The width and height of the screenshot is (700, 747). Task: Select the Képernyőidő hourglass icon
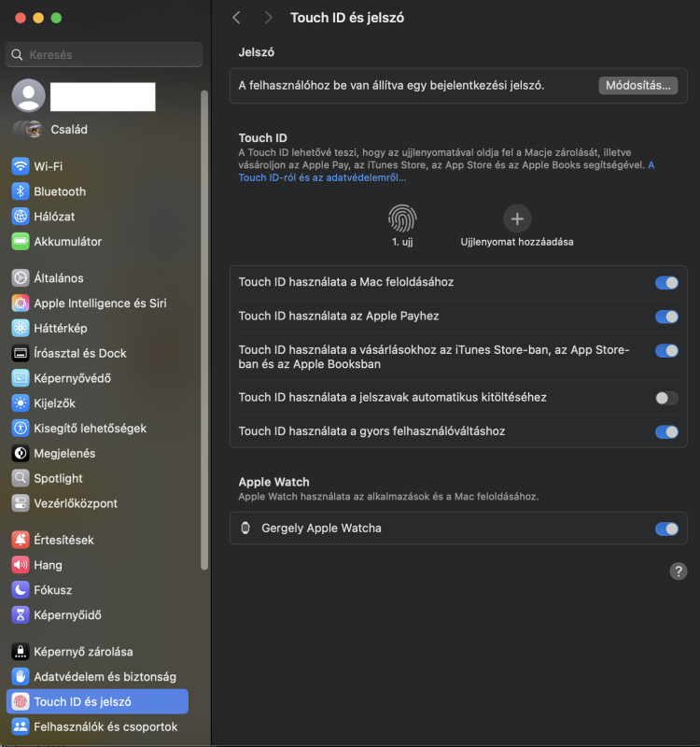pos(20,615)
